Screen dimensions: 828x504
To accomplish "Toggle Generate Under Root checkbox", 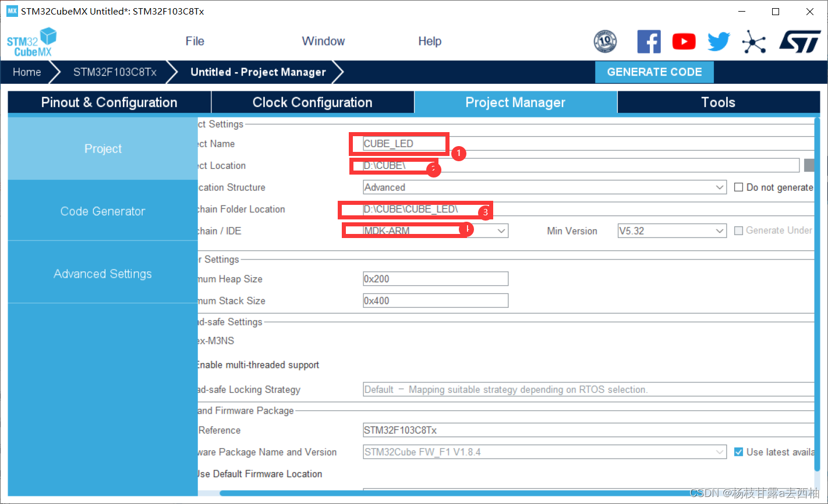I will (x=738, y=230).
